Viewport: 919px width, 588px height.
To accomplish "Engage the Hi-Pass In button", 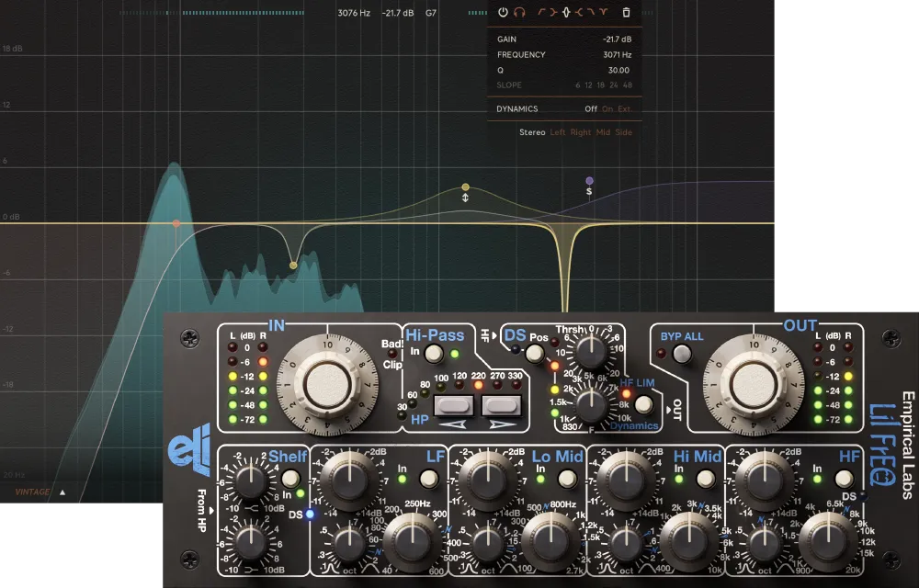I will tap(433, 353).
